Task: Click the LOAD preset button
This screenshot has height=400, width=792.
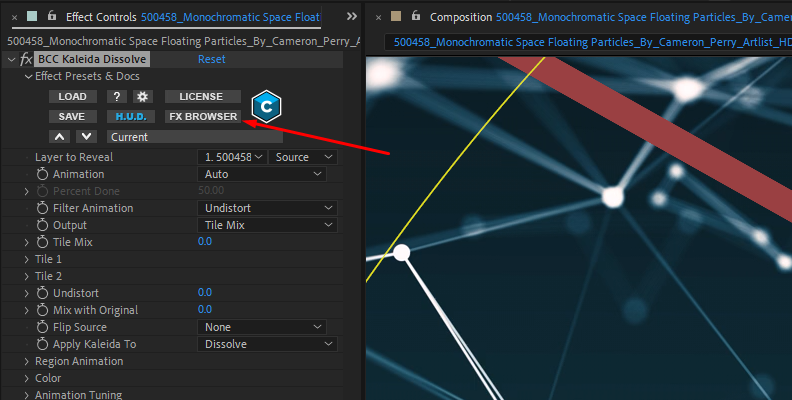Action: tap(73, 96)
